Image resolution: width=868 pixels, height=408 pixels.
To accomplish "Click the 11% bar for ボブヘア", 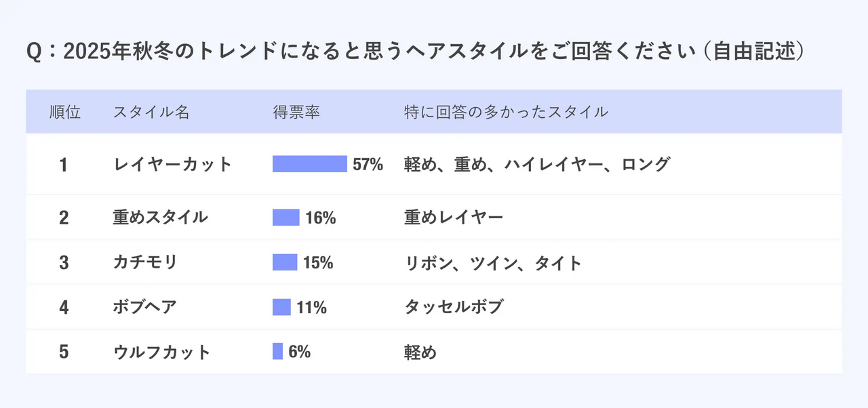I will [281, 307].
